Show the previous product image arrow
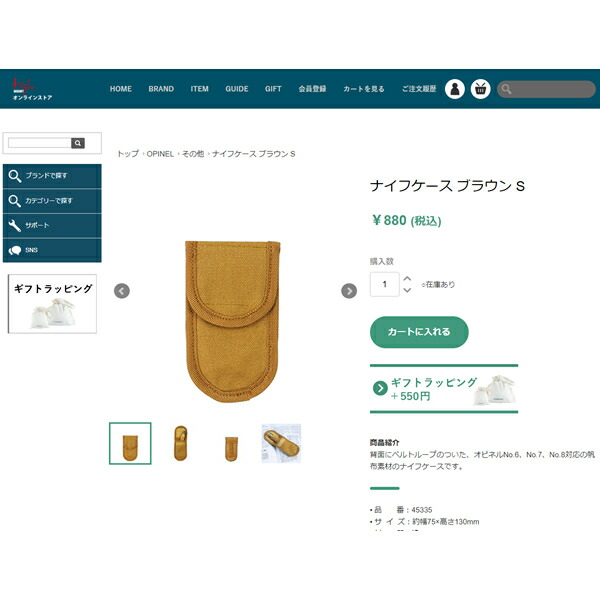 pyautogui.click(x=122, y=291)
